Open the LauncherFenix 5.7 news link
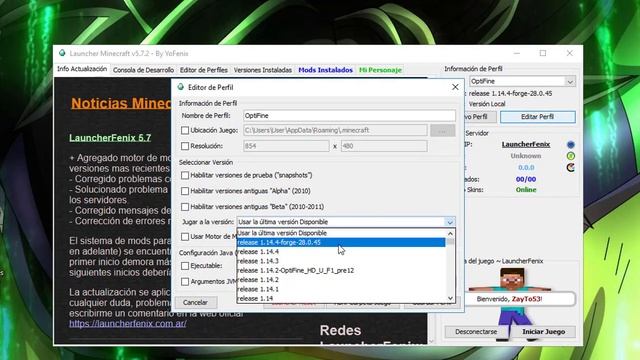 click(110, 138)
